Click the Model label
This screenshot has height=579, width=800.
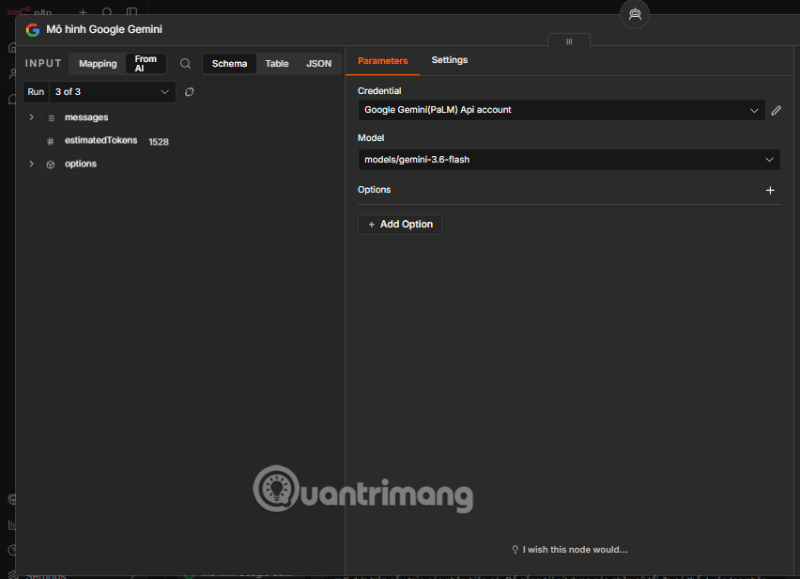click(371, 138)
